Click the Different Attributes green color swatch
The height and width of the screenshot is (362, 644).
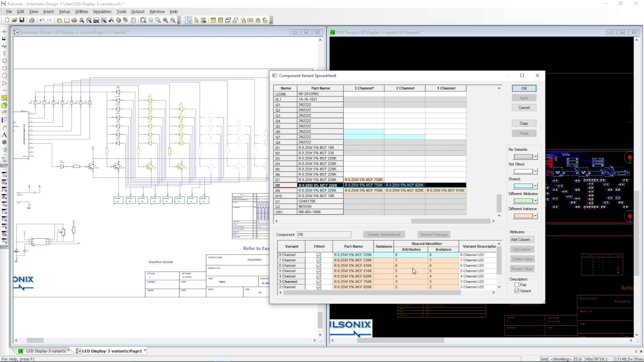click(x=523, y=201)
